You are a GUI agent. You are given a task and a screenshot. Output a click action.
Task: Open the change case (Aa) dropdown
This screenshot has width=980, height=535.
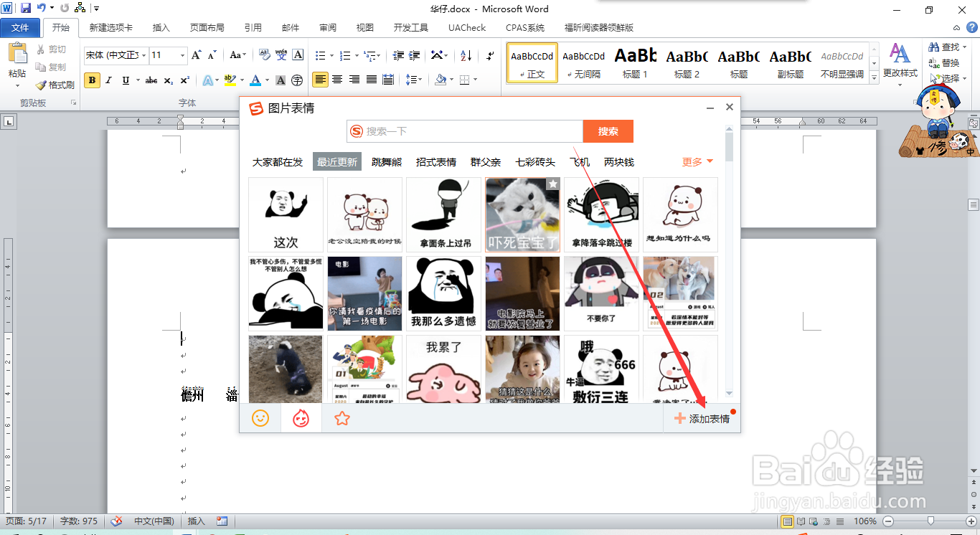point(238,55)
